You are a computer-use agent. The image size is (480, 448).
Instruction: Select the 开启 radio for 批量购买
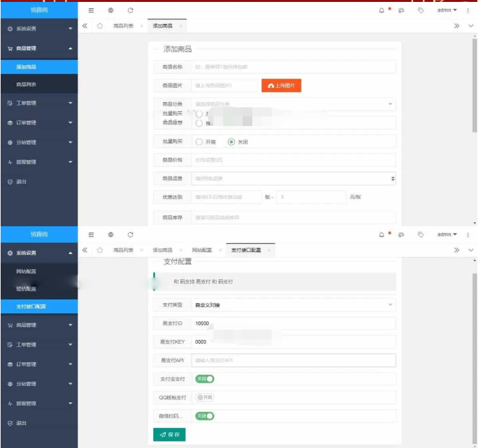pos(199,142)
